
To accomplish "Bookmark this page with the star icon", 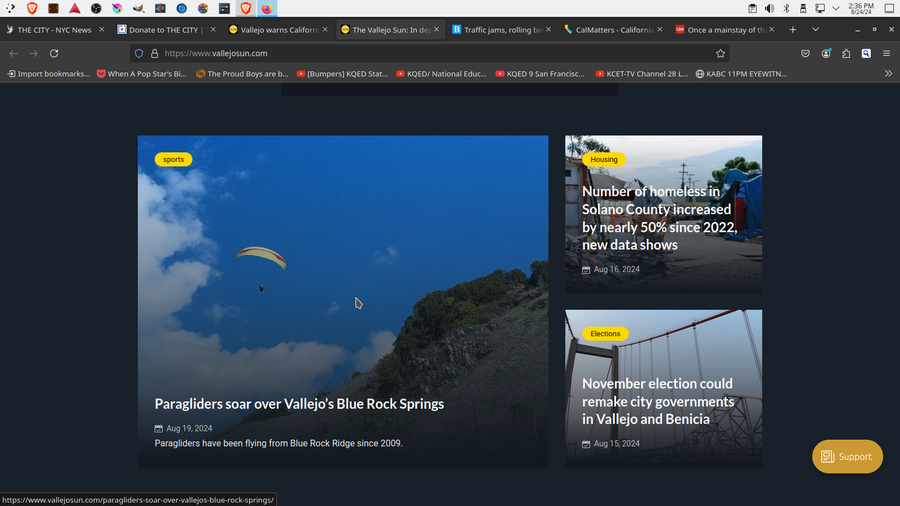I will pos(720,53).
